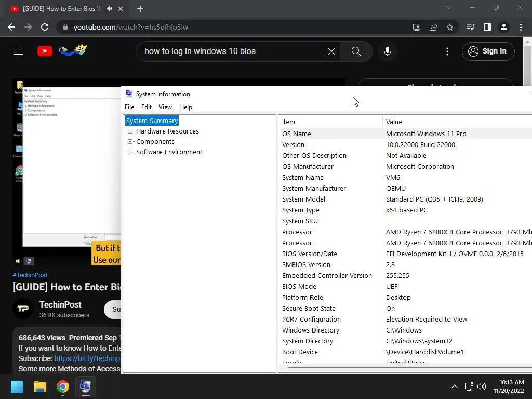Open the YouTube hamburger guide menu
Screen dimensions: 532x399
coord(19,51)
